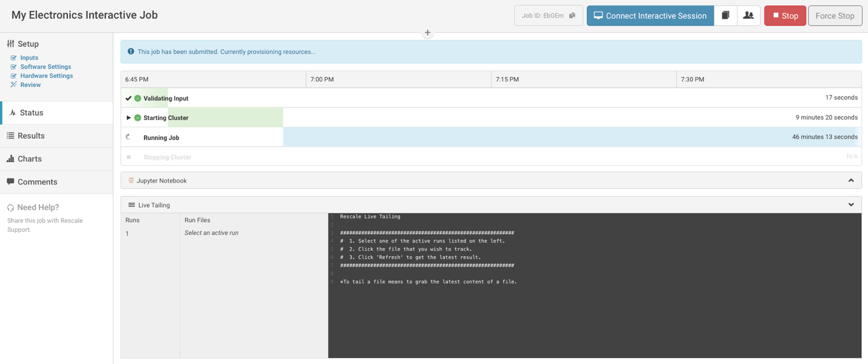Image resolution: width=868 pixels, height=364 pixels.
Task: Click the Need Help headset icon
Action: (10, 207)
